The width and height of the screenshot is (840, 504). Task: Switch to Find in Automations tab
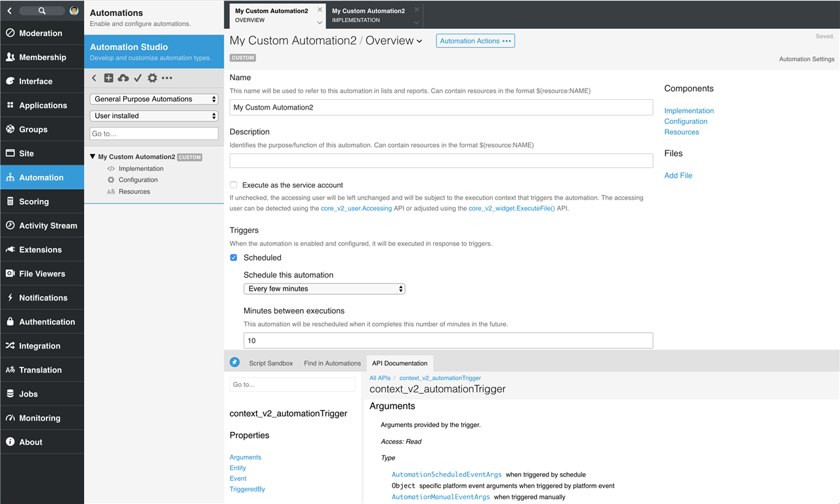point(332,363)
